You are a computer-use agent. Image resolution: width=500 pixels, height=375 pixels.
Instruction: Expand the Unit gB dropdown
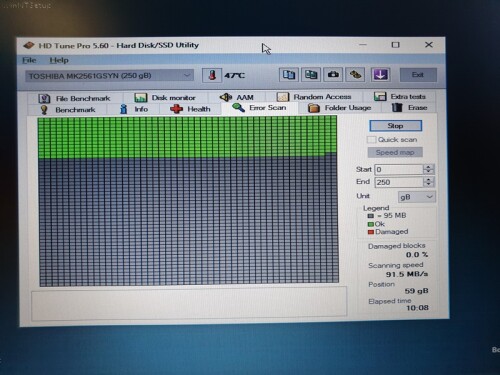point(417,197)
